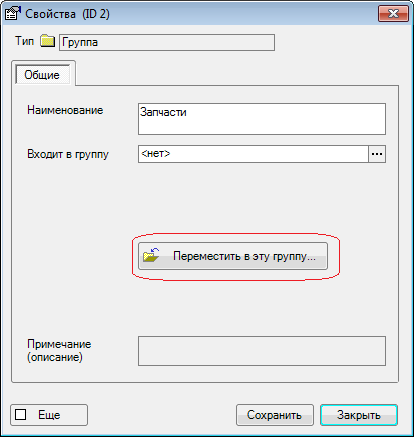Tick the Еще checkbox box
414x437 pixels.
[21, 415]
